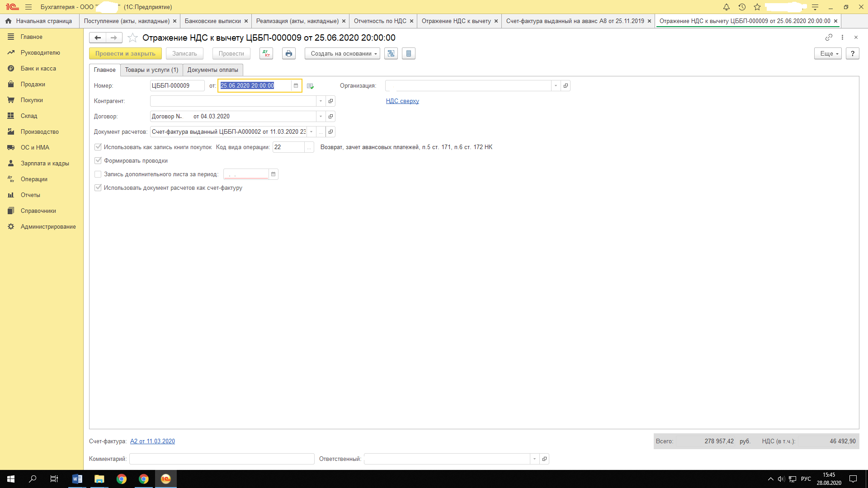
Task: Open the 'Еще' dropdown menu
Action: tap(828, 53)
